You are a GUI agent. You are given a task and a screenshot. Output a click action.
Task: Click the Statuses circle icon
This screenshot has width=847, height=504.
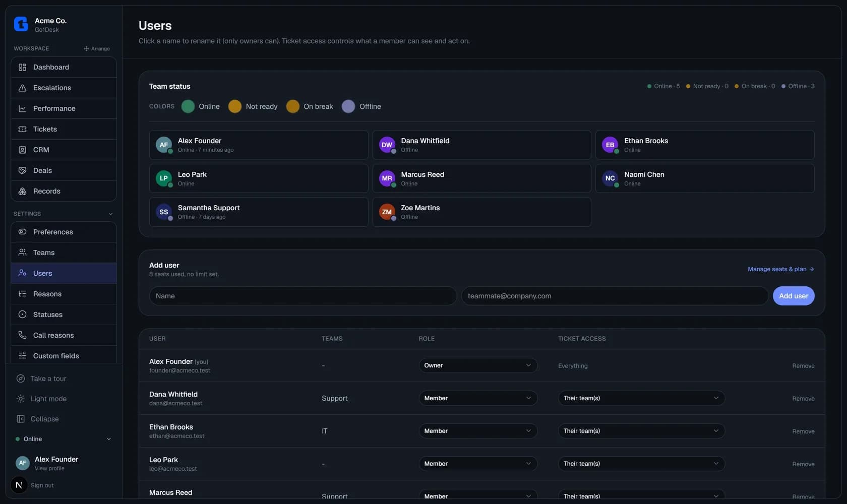point(22,314)
